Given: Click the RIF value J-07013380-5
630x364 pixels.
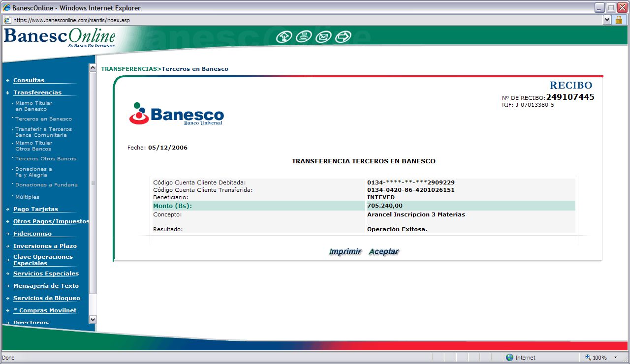Looking at the screenshot, I should (x=535, y=105).
